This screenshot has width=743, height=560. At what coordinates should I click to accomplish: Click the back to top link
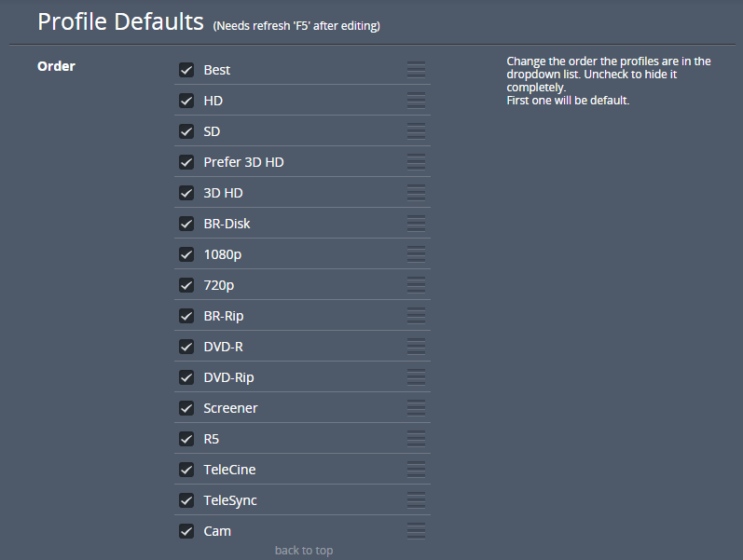[x=303, y=551]
